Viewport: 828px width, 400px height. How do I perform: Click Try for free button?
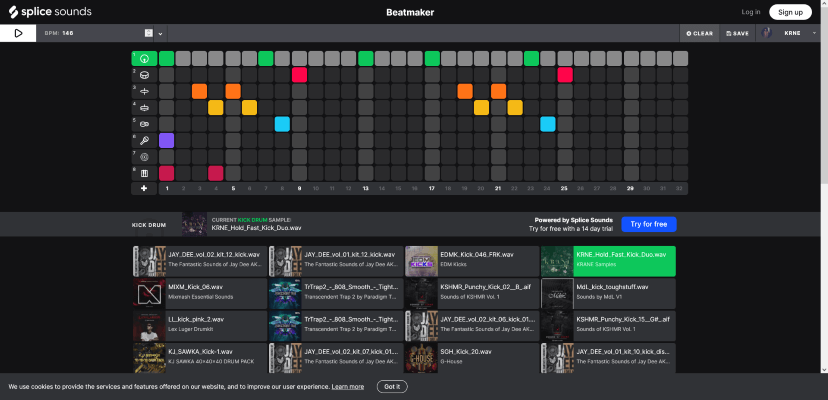pos(648,224)
